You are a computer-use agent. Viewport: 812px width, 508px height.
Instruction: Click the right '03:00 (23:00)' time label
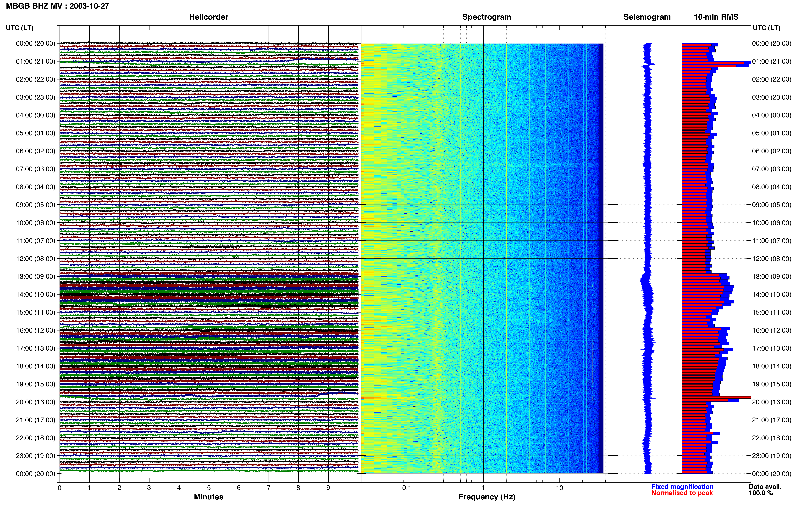[771, 97]
